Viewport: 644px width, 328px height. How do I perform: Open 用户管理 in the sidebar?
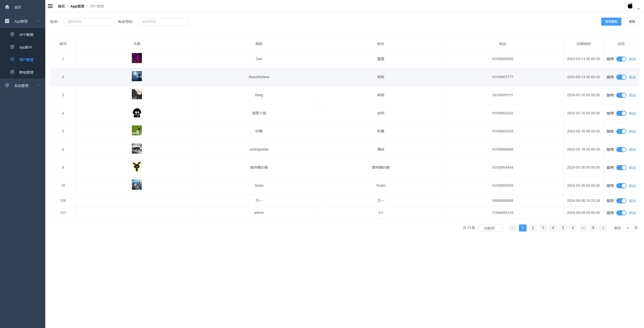click(x=26, y=60)
